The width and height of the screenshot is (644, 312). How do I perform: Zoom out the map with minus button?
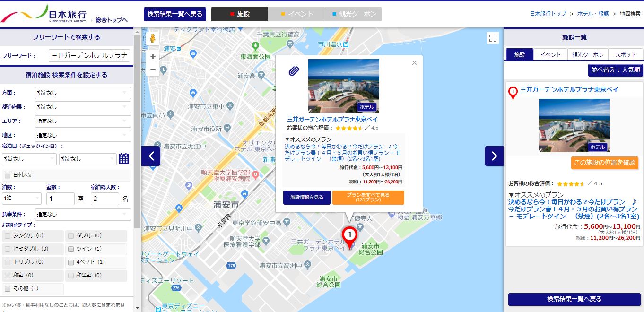(153, 70)
